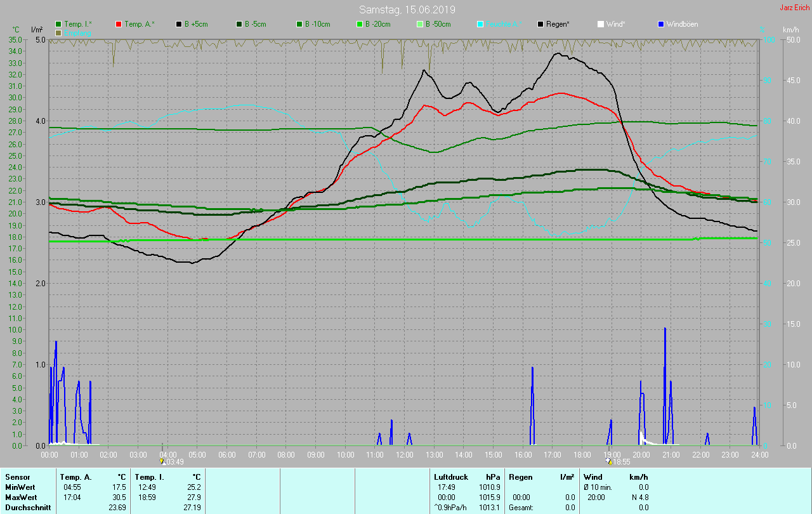Select the black B +5cm legend swatch
The image size is (812, 514).
179,24
